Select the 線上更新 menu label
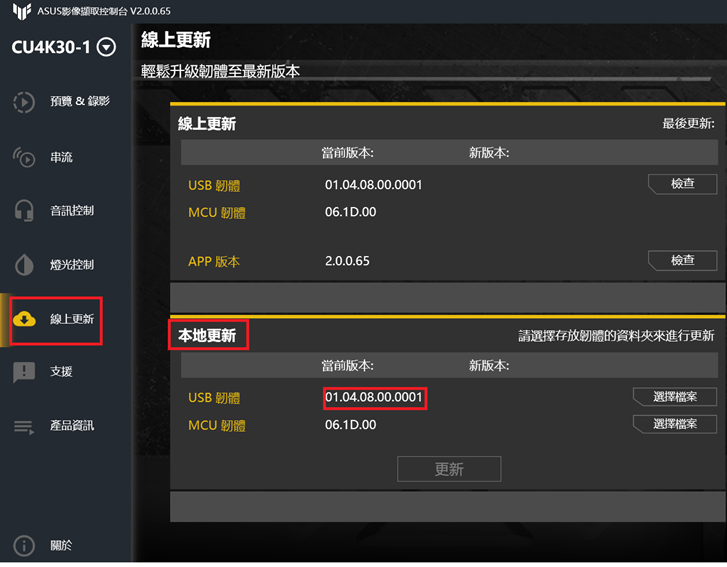Viewport: 727px width, 567px height. coord(72,319)
